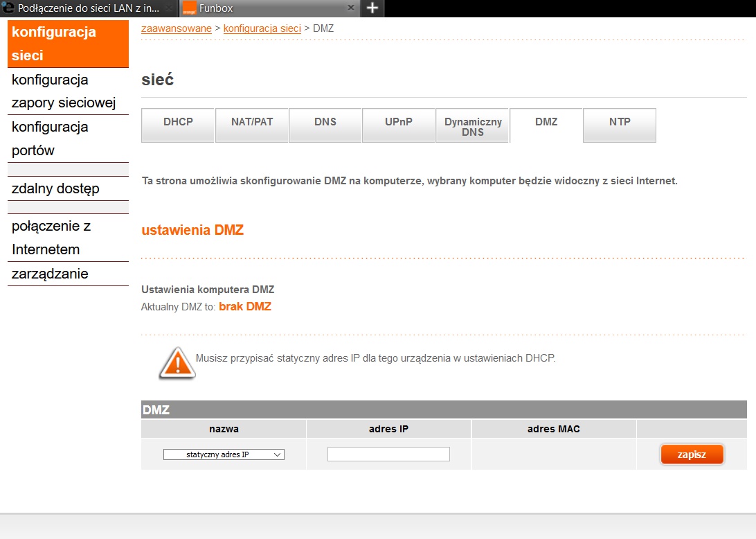Click the 'adres MAC' column header
The height and width of the screenshot is (539, 756).
[x=554, y=429]
